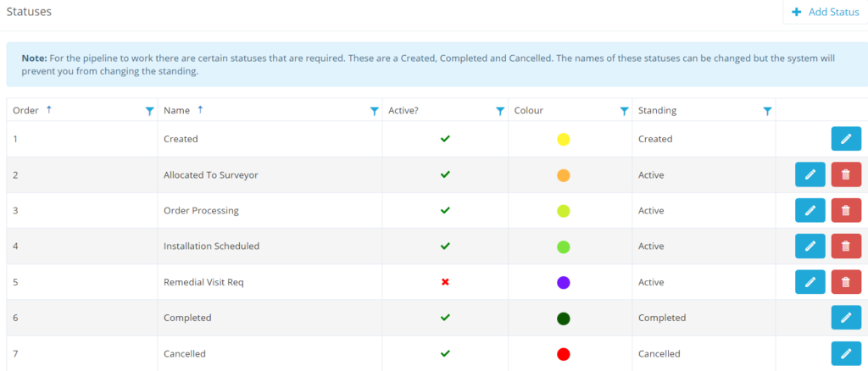Delete the Order Processing status
Viewport: 868px width, 371px height.
click(x=846, y=210)
